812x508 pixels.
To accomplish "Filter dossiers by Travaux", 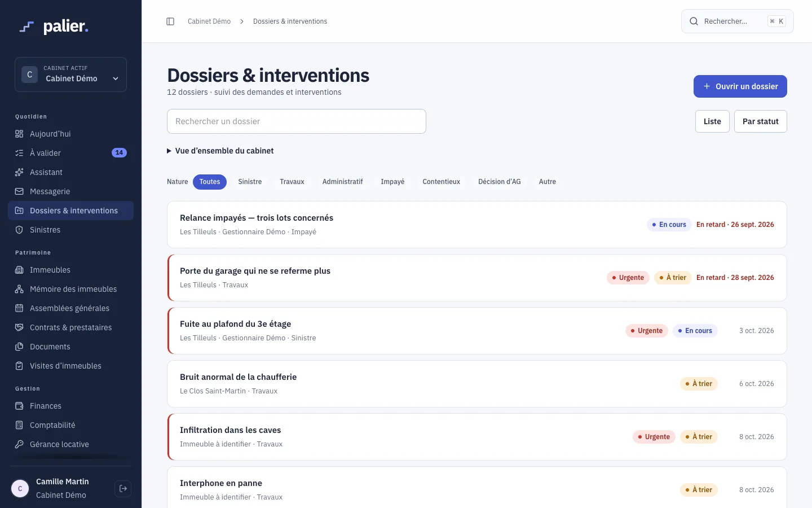I will coord(292,182).
